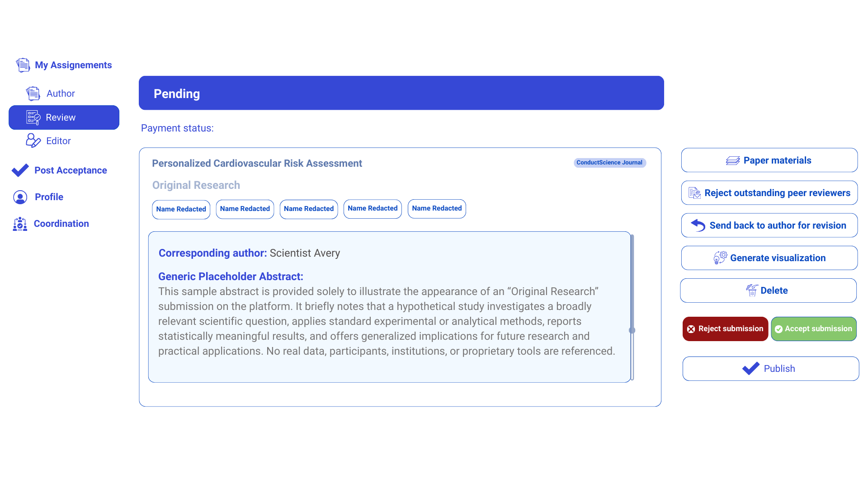Image resolution: width=868 pixels, height=497 pixels.
Task: Click the Profile avatar icon
Action: 20,197
